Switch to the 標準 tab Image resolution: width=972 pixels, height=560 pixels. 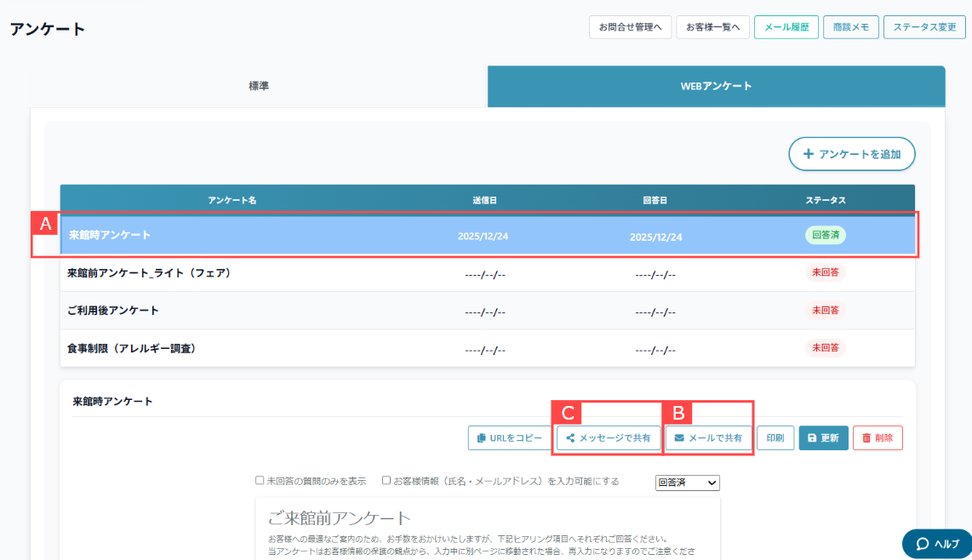(x=259, y=86)
